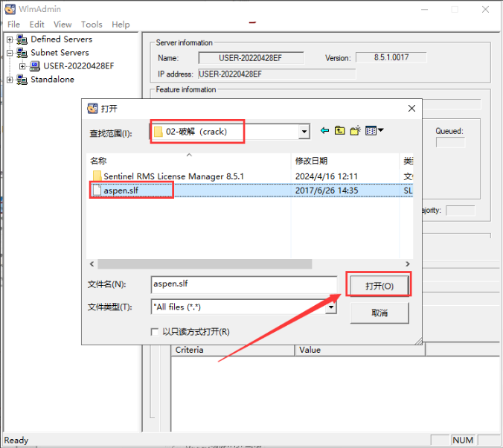Select the aspen.slf file
The width and height of the screenshot is (503, 448).
(x=121, y=191)
